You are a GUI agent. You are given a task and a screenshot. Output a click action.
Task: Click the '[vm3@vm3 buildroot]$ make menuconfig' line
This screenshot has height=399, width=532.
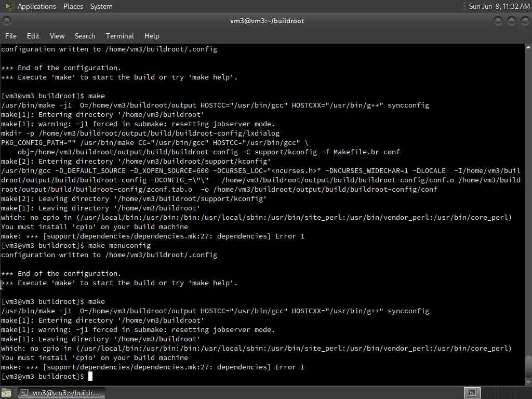click(76, 245)
